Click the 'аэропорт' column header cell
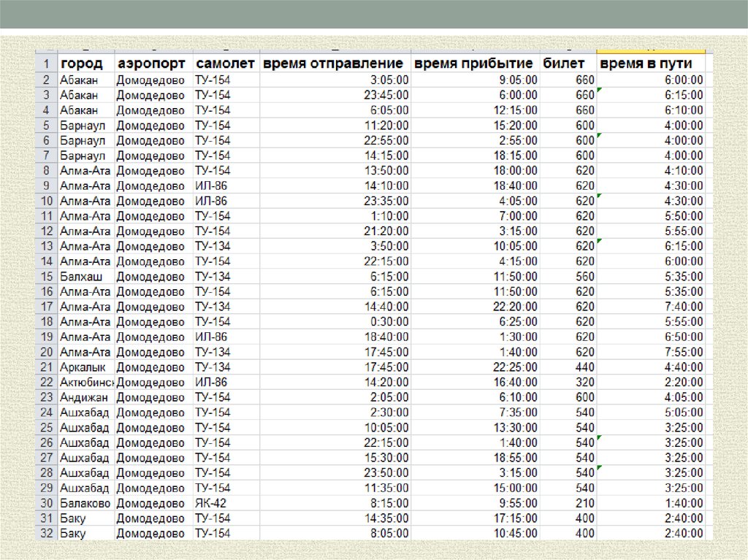Screen dimensions: 748x560 pos(153,64)
